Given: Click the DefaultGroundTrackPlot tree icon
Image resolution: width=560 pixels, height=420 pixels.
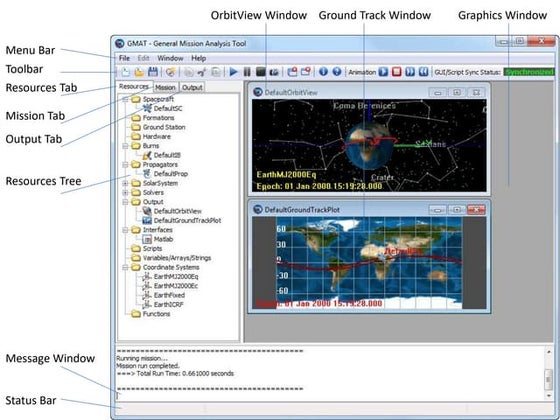Looking at the screenshot, I should 147,220.
